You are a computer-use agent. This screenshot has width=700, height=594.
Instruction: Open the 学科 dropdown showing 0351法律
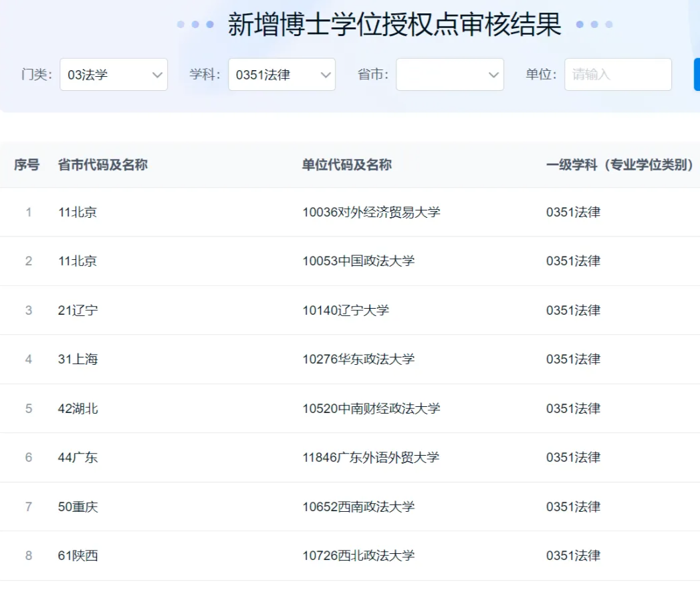tap(281, 75)
